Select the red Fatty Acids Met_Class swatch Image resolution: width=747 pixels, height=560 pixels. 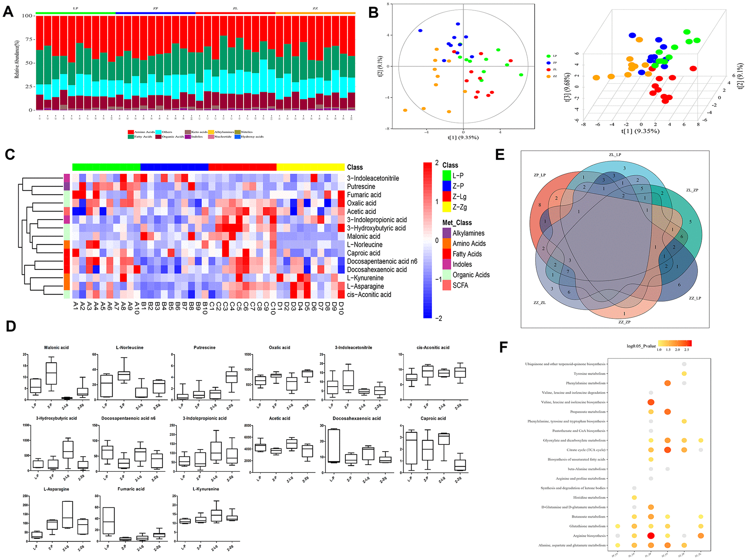446,254
